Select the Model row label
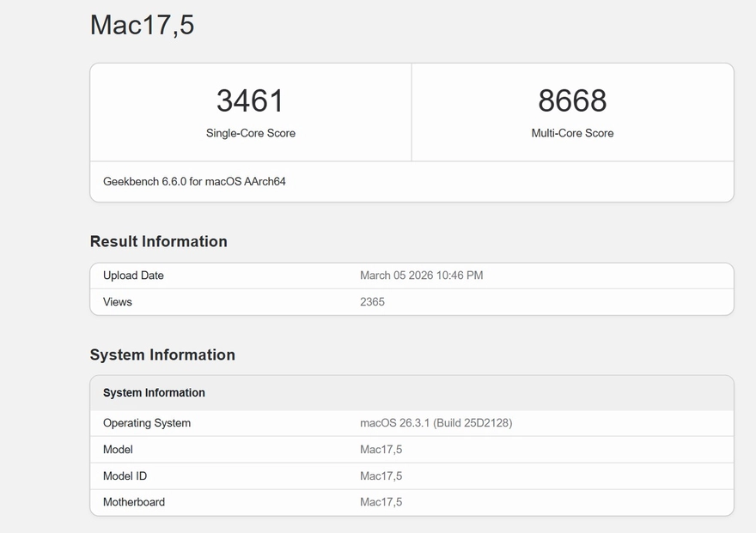756x533 pixels. click(x=118, y=450)
